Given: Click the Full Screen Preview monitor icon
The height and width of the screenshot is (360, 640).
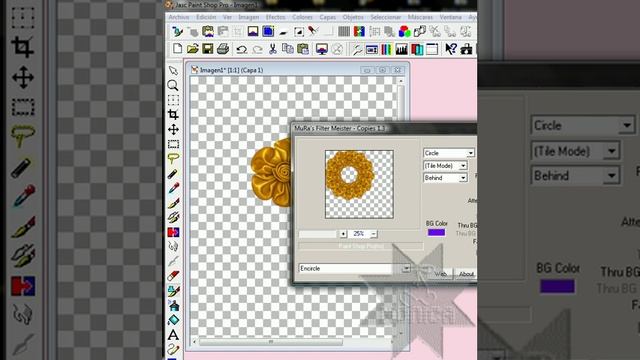Looking at the screenshot, I should pyautogui.click(x=322, y=49).
